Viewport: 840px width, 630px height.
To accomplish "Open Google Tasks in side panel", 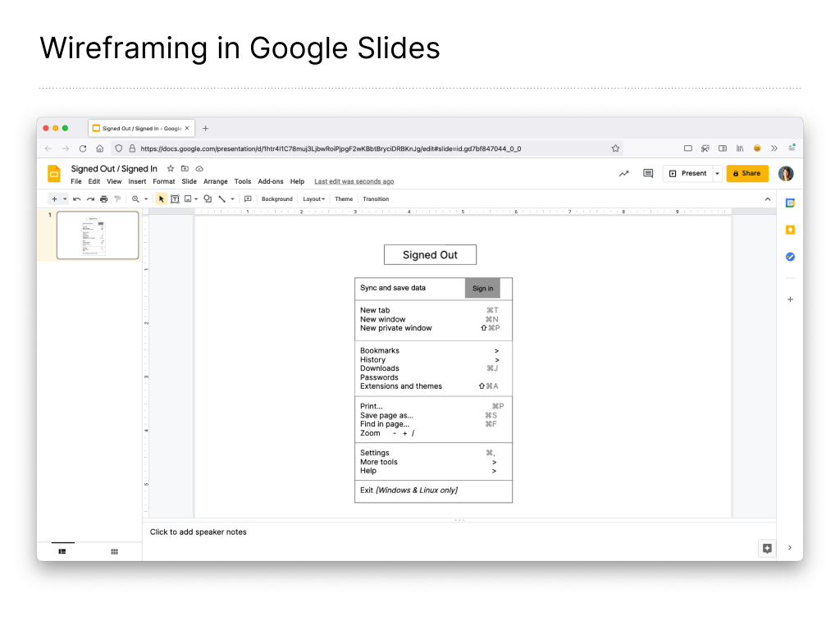I will tap(790, 257).
